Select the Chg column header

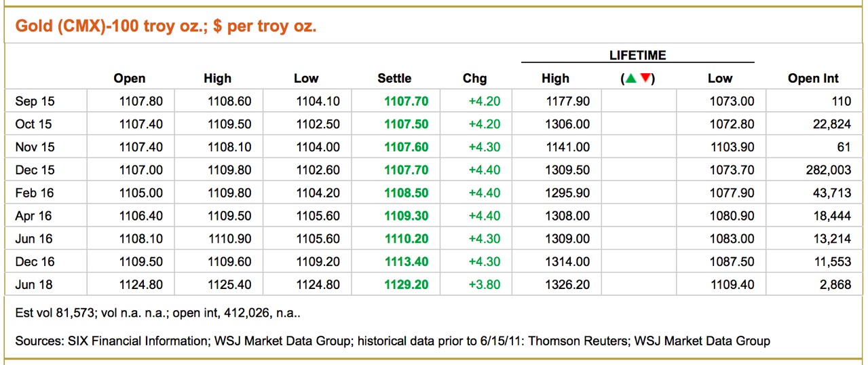coord(474,79)
